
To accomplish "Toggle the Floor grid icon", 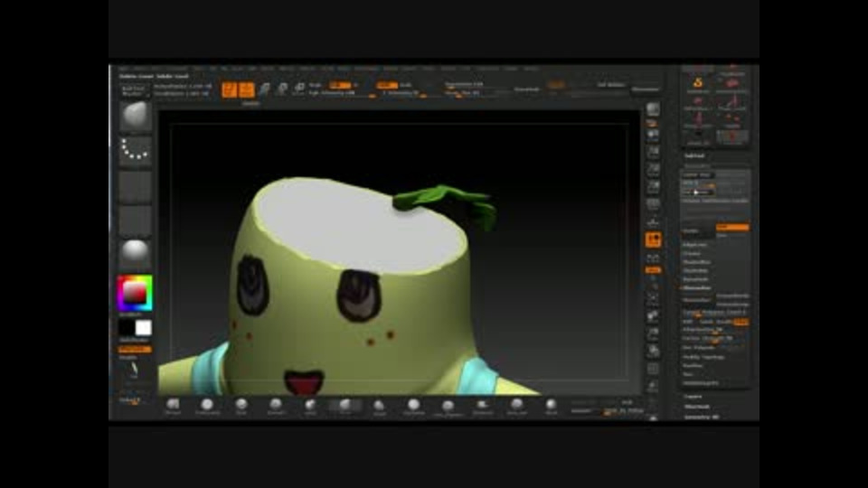I will click(x=653, y=222).
